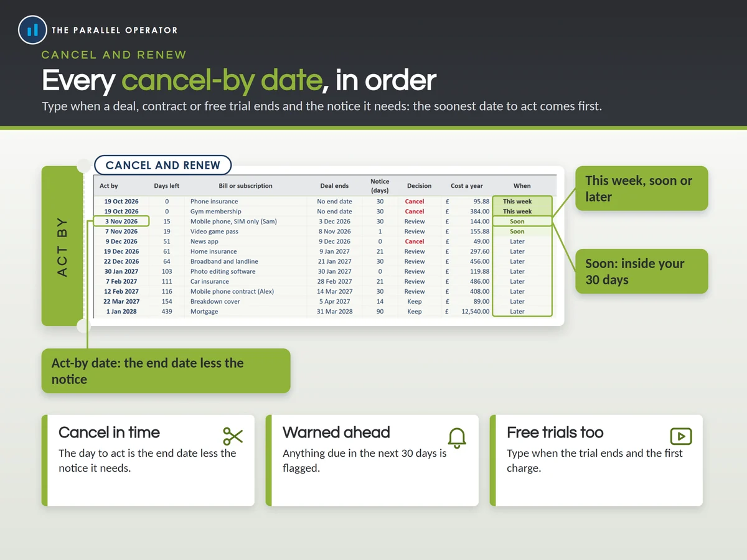The image size is (747, 560).
Task: Click the 'Later' status for Mortgage
Action: pyautogui.click(x=517, y=311)
